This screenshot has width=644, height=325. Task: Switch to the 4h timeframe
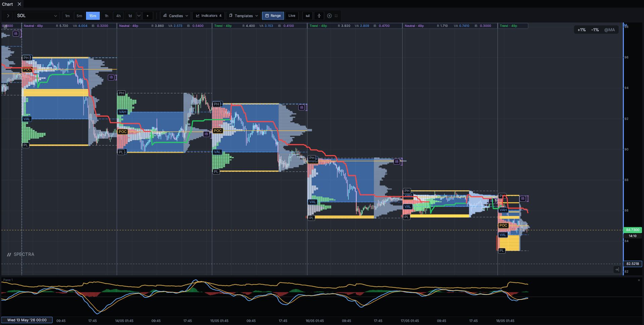(x=118, y=16)
